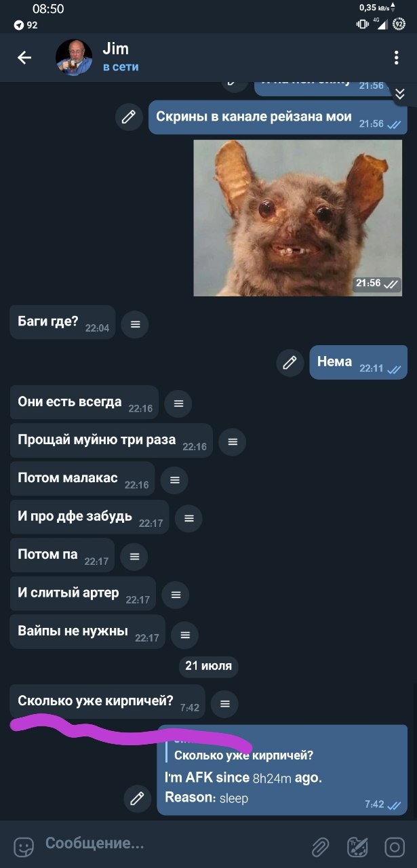Open message menu beside 'Вайпы не нужны'

coord(184,635)
